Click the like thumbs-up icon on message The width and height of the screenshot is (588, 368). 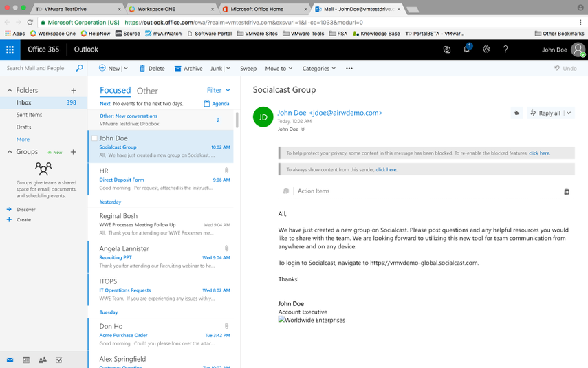tap(516, 113)
